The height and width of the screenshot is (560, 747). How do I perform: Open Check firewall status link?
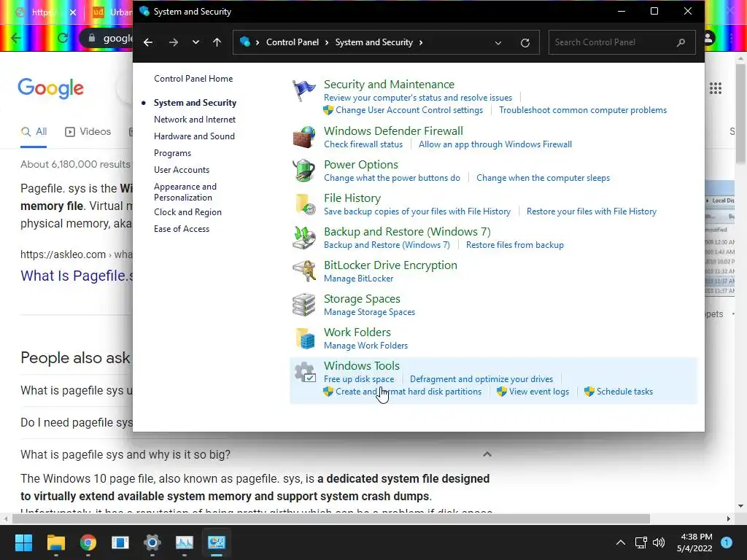(363, 144)
